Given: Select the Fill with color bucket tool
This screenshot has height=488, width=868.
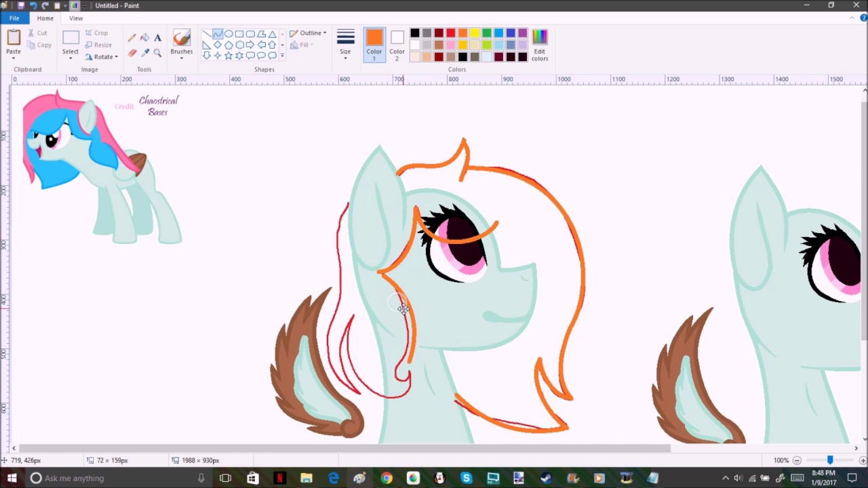Looking at the screenshot, I should pos(144,38).
